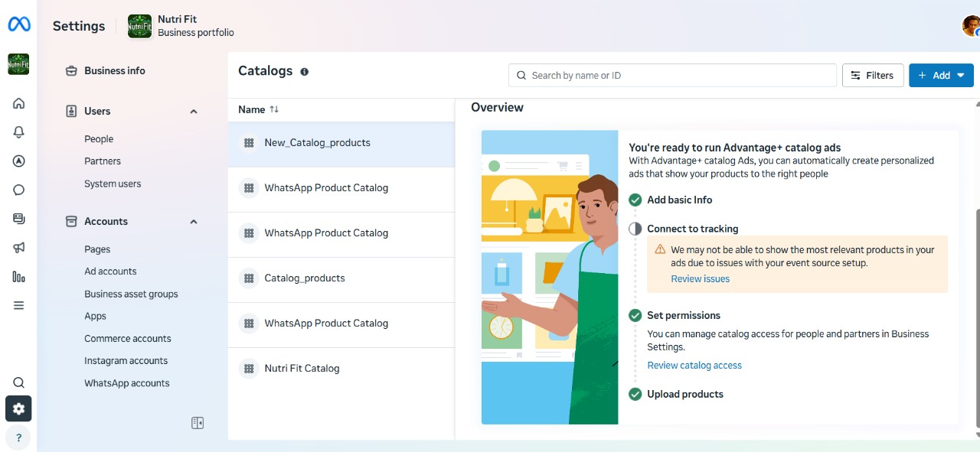Focus the Search by name or ID field
The height and width of the screenshot is (452, 980).
(672, 75)
